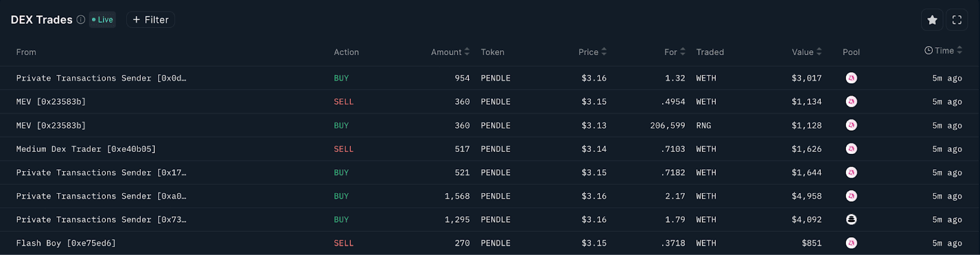Sort trades by Value column
Viewport: 980px width, 255px height.
[x=806, y=52]
